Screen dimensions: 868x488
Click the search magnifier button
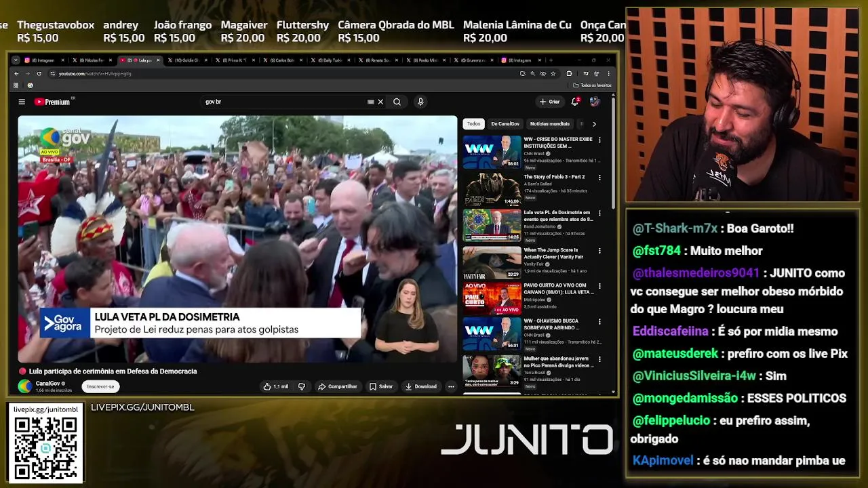397,102
